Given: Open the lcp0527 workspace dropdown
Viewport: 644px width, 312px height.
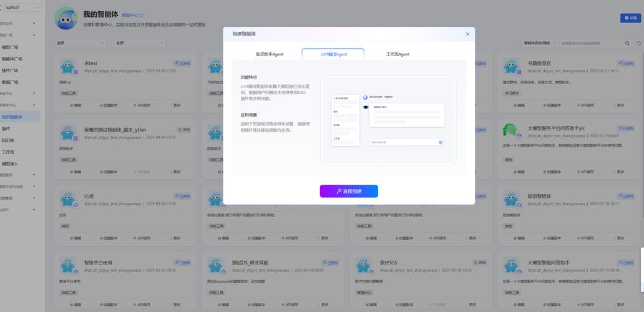Looking at the screenshot, I should [21, 7].
